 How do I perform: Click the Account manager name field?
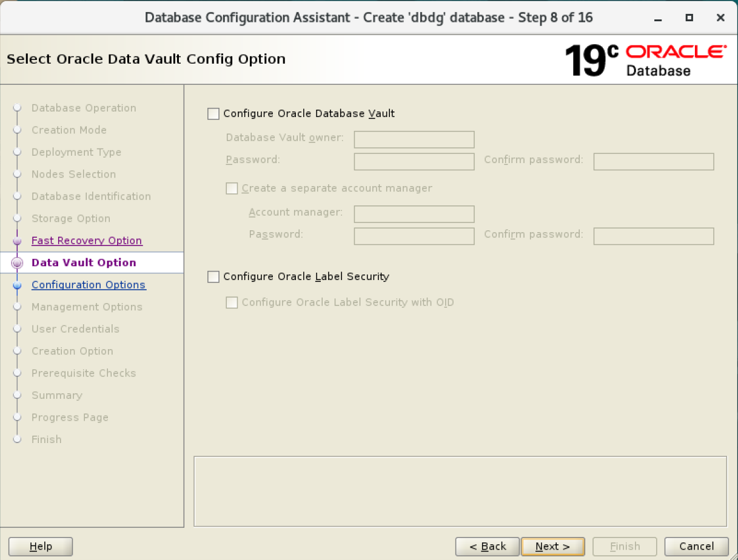[414, 214]
